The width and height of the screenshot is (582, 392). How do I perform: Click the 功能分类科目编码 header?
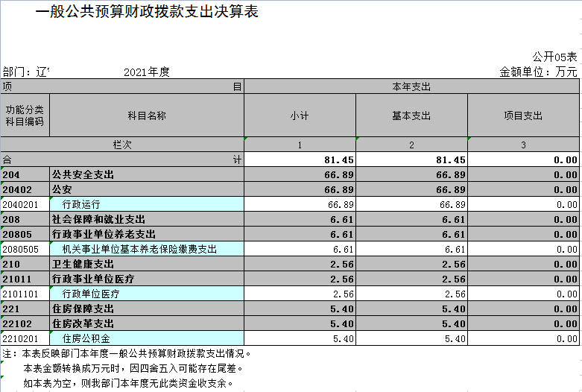[x=25, y=116]
